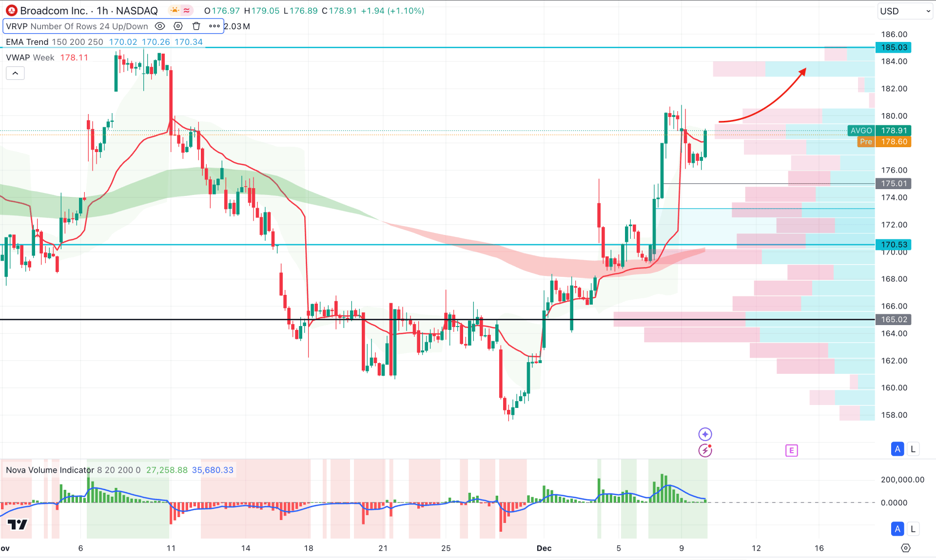Click the 185.03 price line label
This screenshot has width=936, height=560.
[894, 47]
